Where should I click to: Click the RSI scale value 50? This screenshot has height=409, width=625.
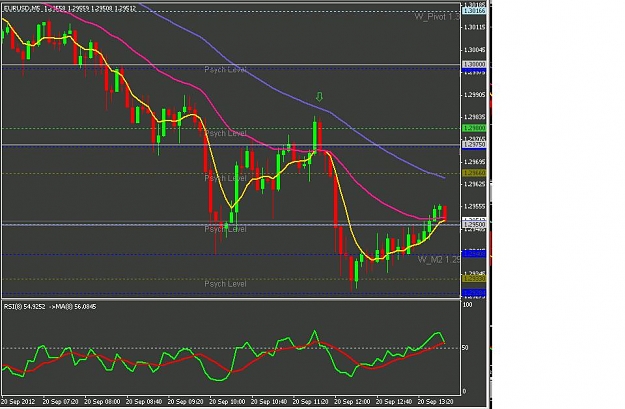[x=465, y=348]
